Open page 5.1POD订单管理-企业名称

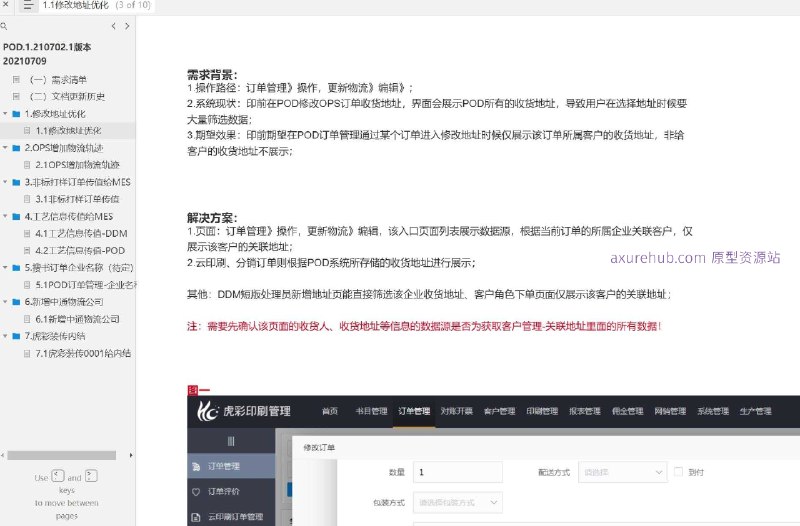coord(86,285)
